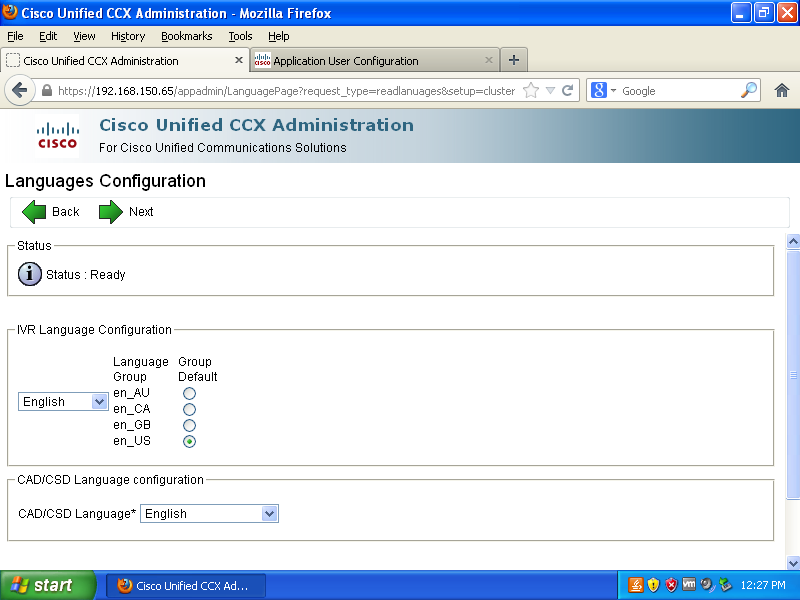Viewport: 800px width, 600px height.
Task: Click the page scrollbar thumb
Action: (x=793, y=374)
